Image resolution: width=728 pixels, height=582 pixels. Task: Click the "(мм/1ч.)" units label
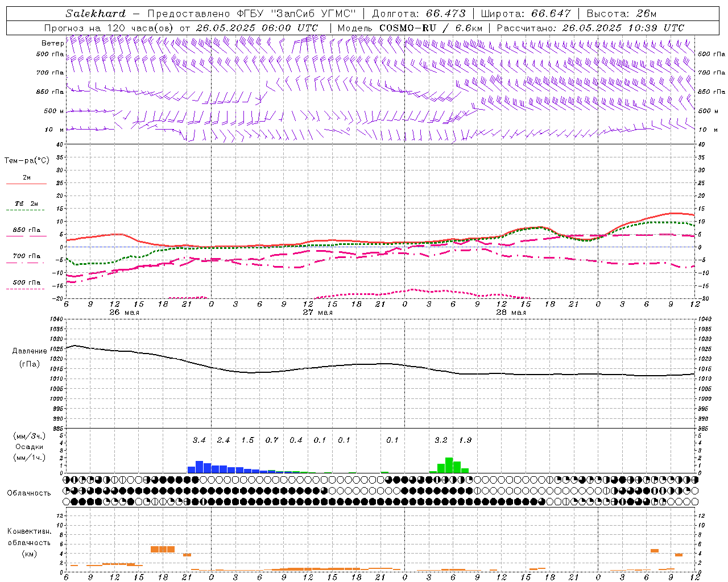[29, 458]
